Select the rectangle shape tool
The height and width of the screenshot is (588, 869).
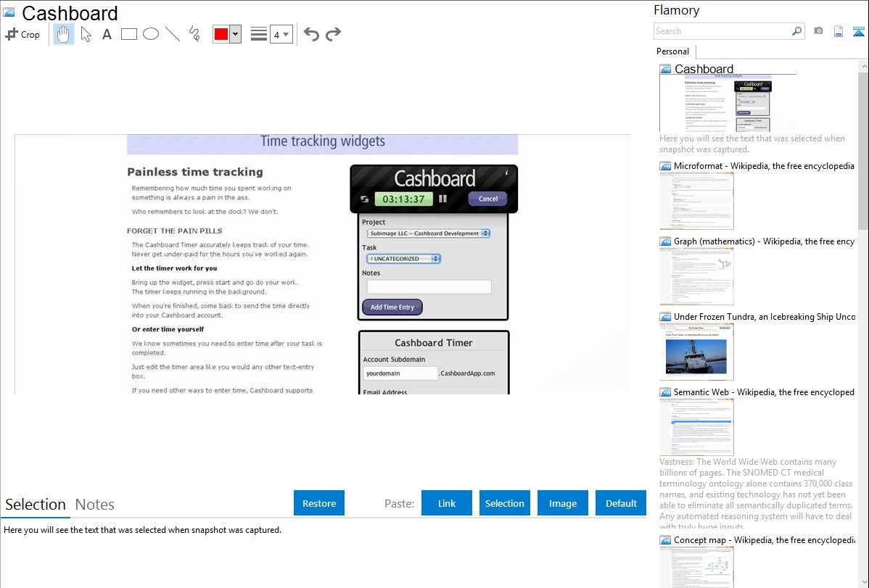pos(128,34)
